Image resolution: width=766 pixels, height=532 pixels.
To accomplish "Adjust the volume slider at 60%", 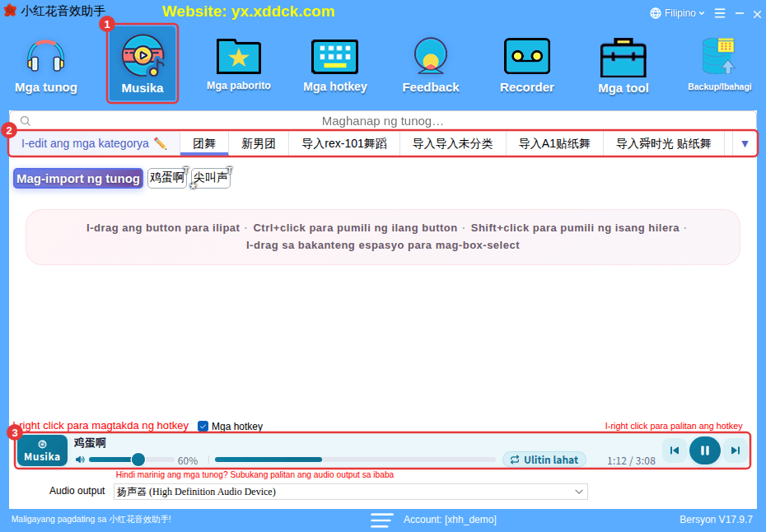I will click(132, 460).
